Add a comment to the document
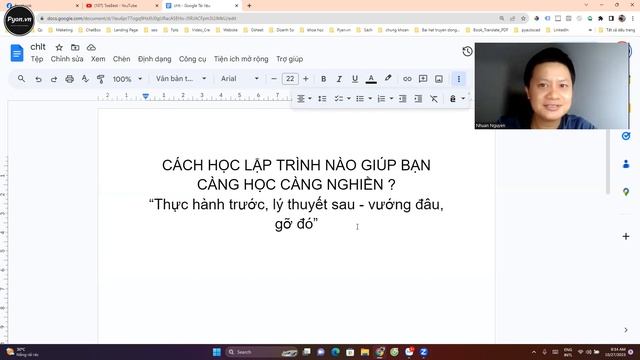The height and width of the screenshot is (360, 640). pyautogui.click(x=423, y=79)
